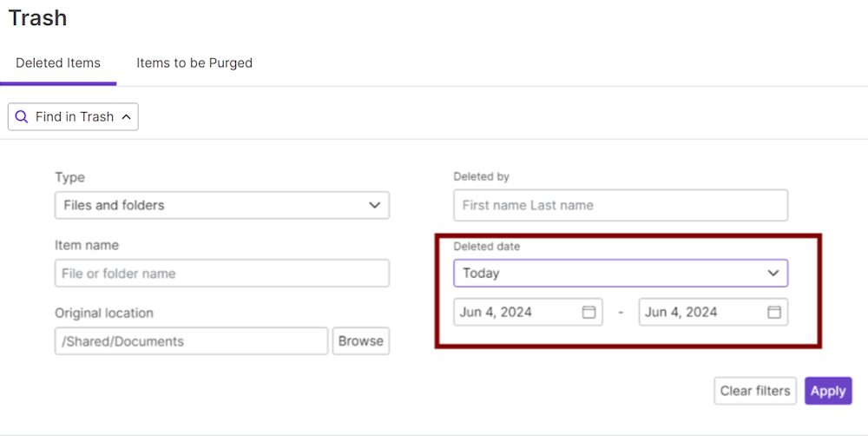Open the end date calendar icon

pos(774,313)
